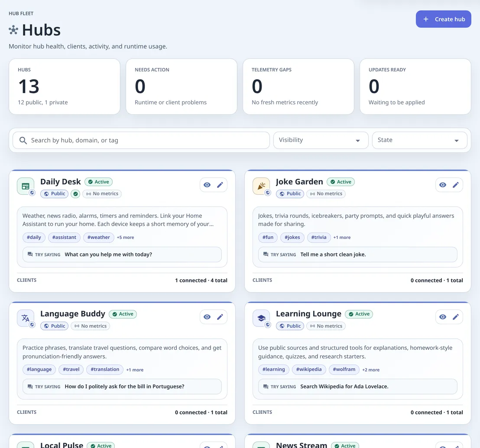
Task: Click Learning Lounge Active status badge
Action: (359, 314)
